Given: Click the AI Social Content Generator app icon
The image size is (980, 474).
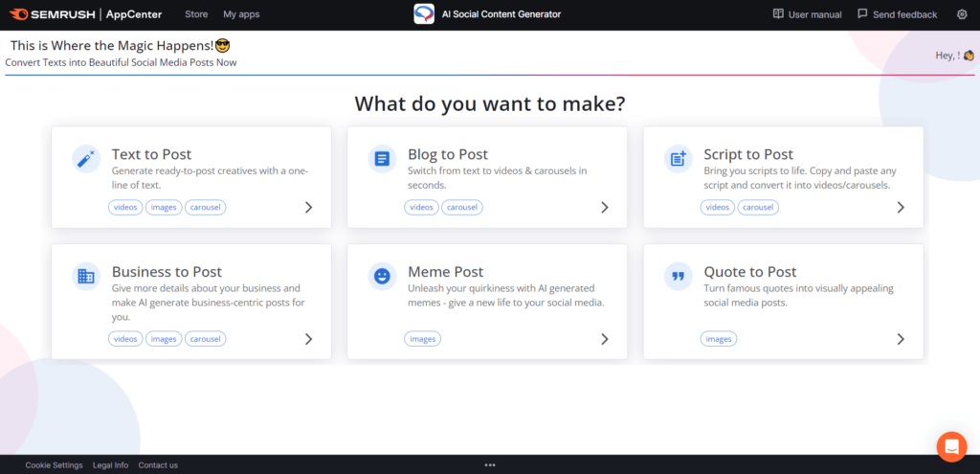Looking at the screenshot, I should [424, 13].
